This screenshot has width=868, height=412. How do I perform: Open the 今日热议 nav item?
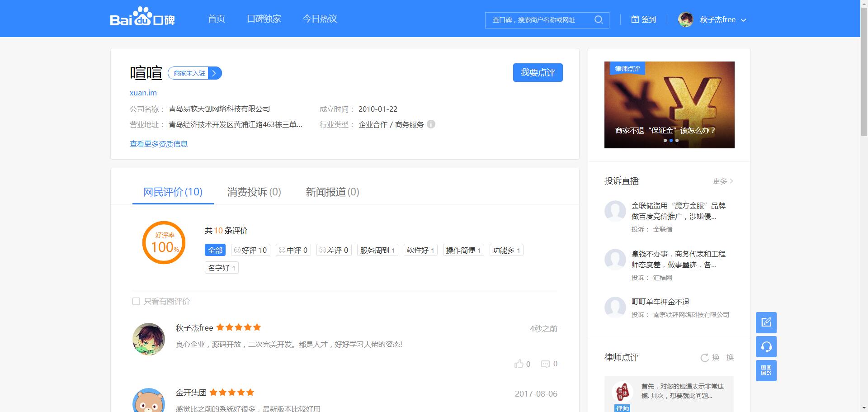(320, 19)
